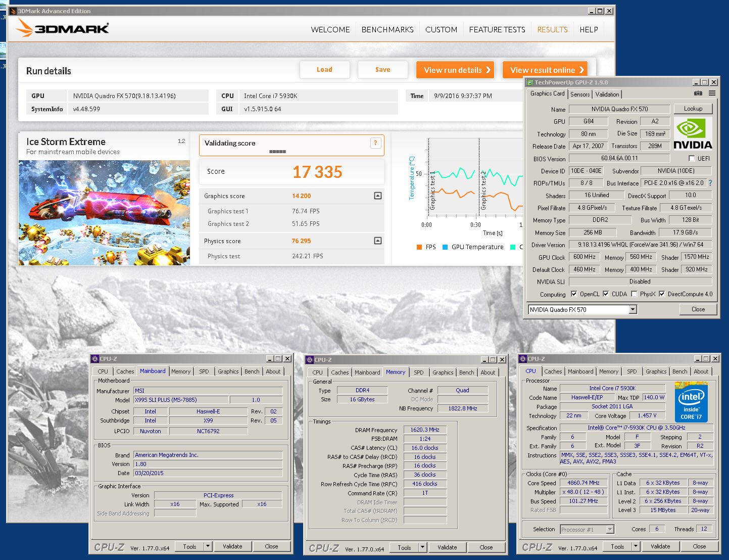
Task: Select SPD tab in the Mainboard CPU-Z window
Action: tap(204, 371)
